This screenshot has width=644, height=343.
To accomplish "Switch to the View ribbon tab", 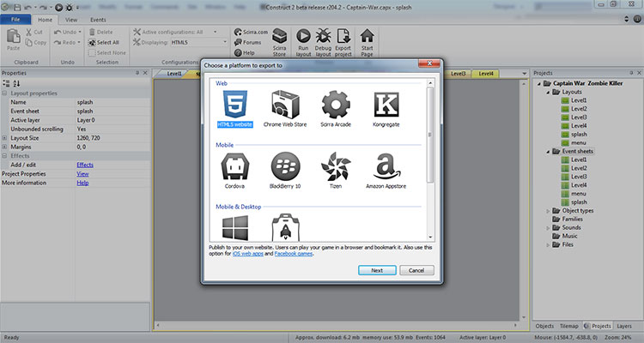I will (70, 18).
